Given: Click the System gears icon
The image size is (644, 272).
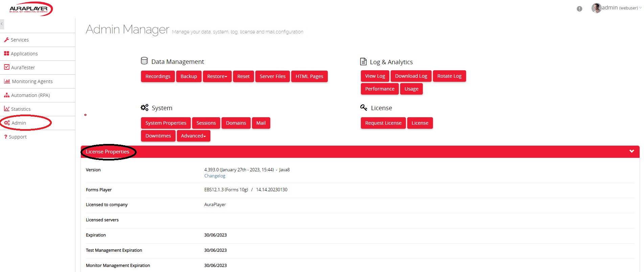Looking at the screenshot, I should 144,107.
